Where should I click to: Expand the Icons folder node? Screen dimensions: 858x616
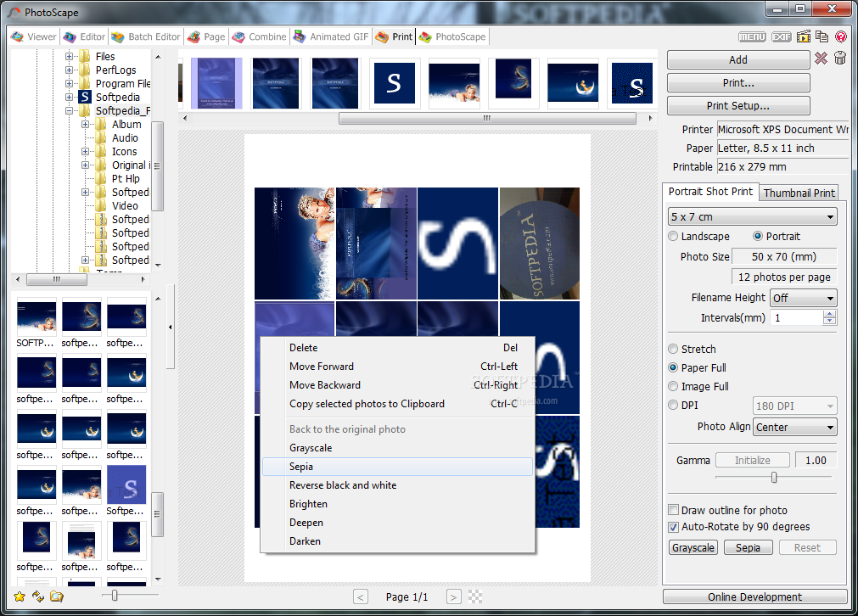click(86, 152)
